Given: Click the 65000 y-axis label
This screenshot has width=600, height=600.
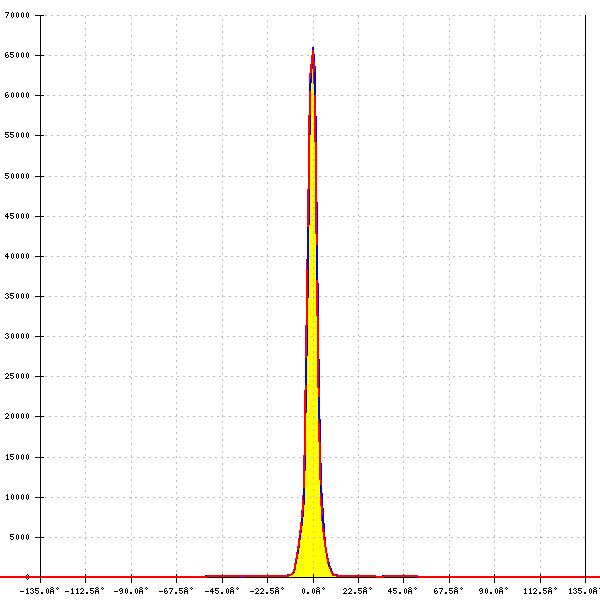Looking at the screenshot, I should 17,55.
